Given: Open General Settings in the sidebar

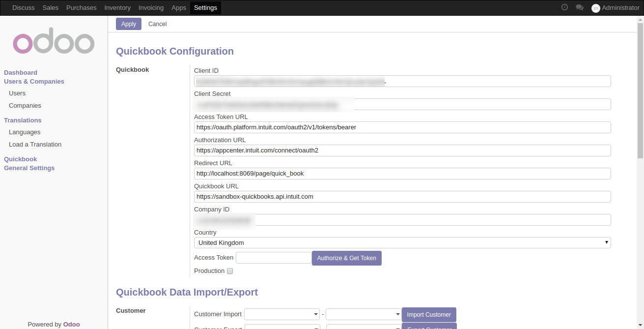Looking at the screenshot, I should click(29, 168).
